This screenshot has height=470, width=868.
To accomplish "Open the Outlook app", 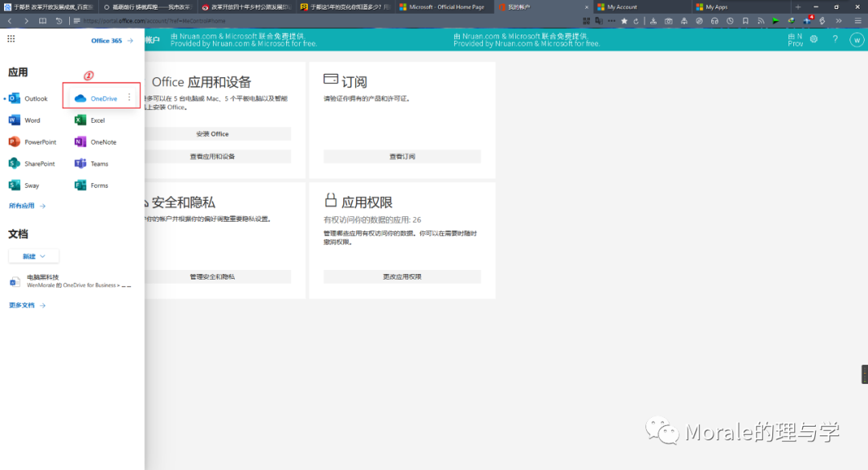I will pyautogui.click(x=28, y=99).
